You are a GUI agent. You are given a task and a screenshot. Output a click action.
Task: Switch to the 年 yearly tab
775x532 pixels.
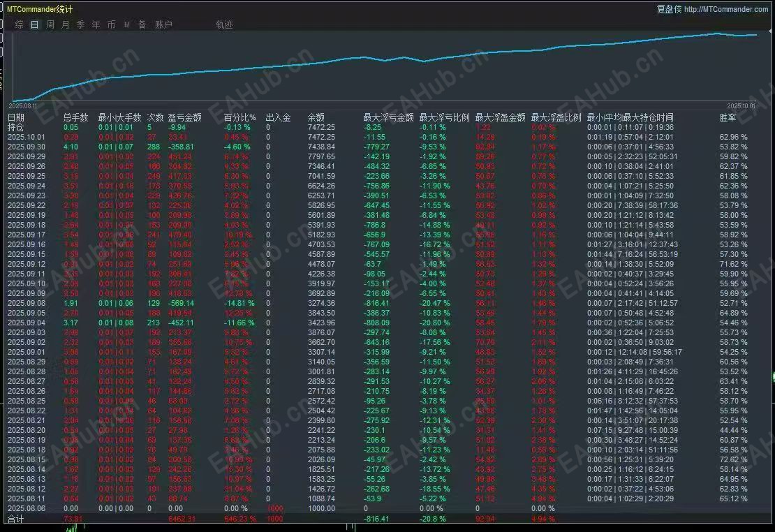click(x=96, y=24)
